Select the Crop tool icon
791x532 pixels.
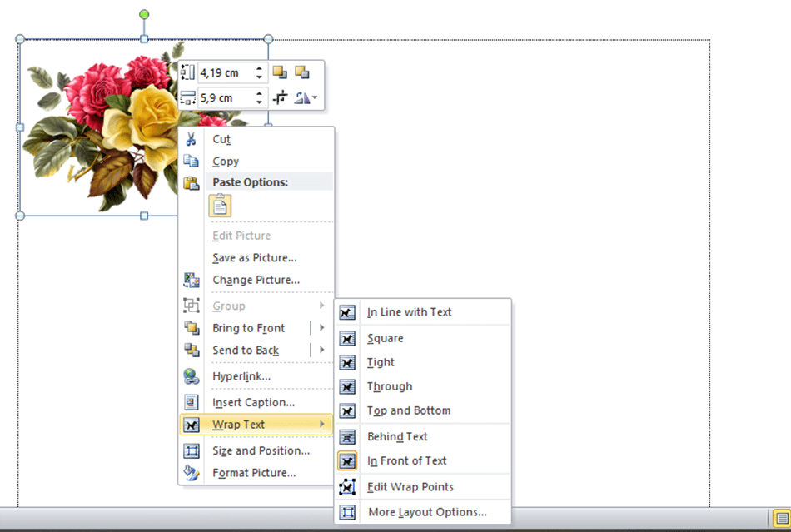(281, 97)
